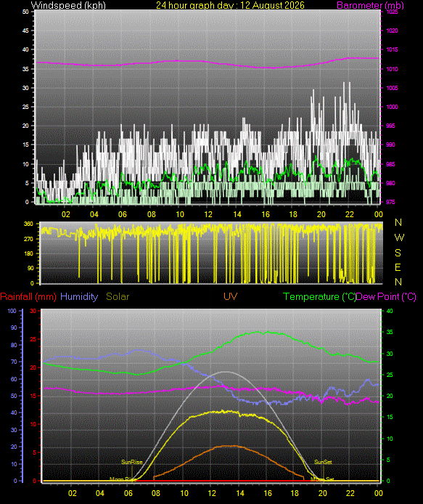This screenshot has width=423, height=504.
Task: Click the 1010 barometer axis value
Action: coord(392,69)
